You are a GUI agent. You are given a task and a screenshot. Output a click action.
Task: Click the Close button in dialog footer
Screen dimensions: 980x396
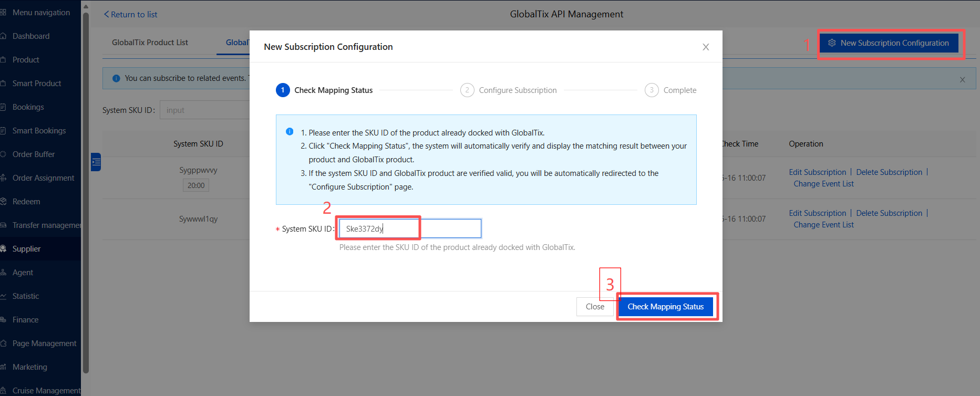595,307
